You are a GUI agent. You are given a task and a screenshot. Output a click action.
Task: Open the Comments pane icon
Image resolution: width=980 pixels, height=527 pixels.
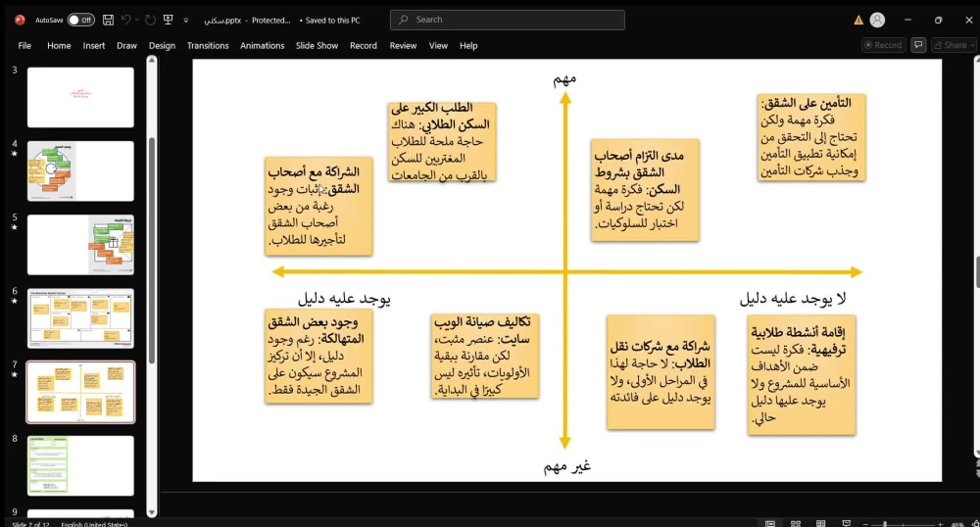[918, 45]
